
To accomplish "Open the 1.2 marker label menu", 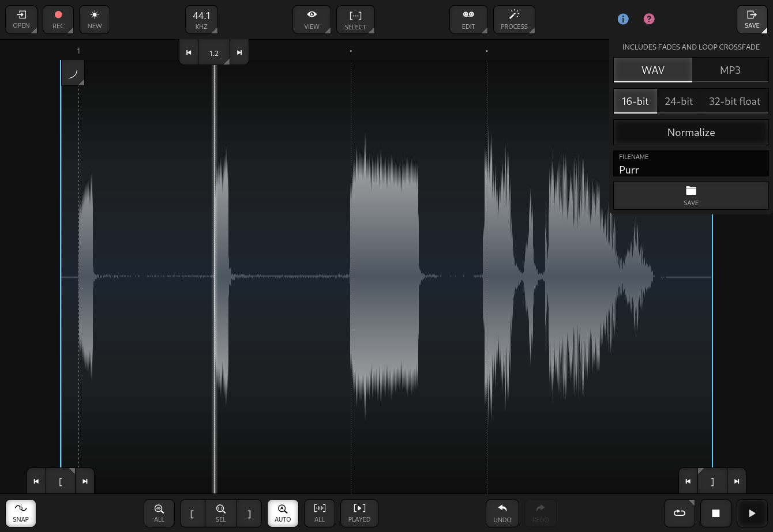I will (x=214, y=52).
